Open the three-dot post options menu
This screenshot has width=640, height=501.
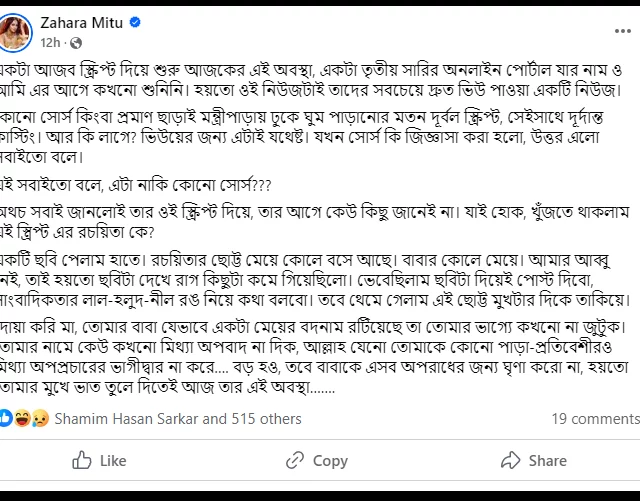[x=622, y=31]
